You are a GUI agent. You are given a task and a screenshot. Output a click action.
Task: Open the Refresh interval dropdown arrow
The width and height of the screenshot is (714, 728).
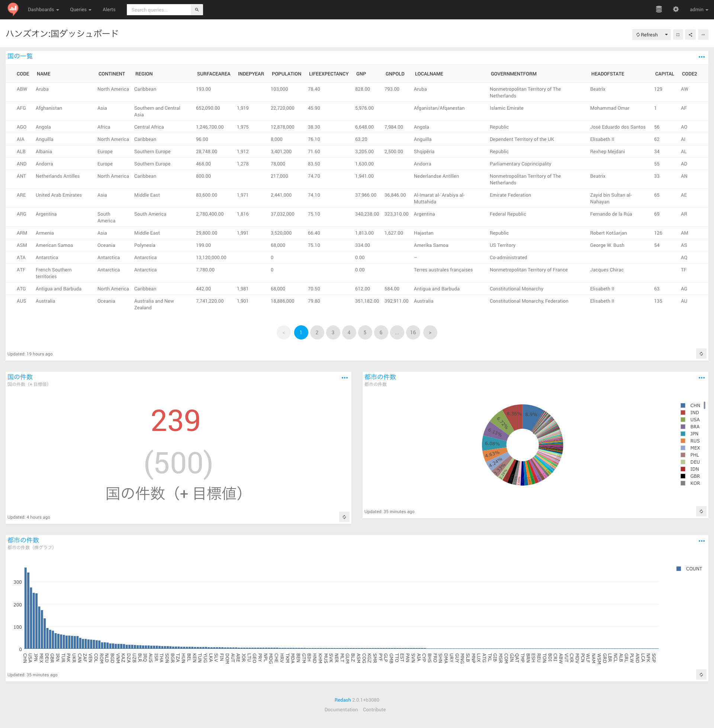tap(666, 35)
